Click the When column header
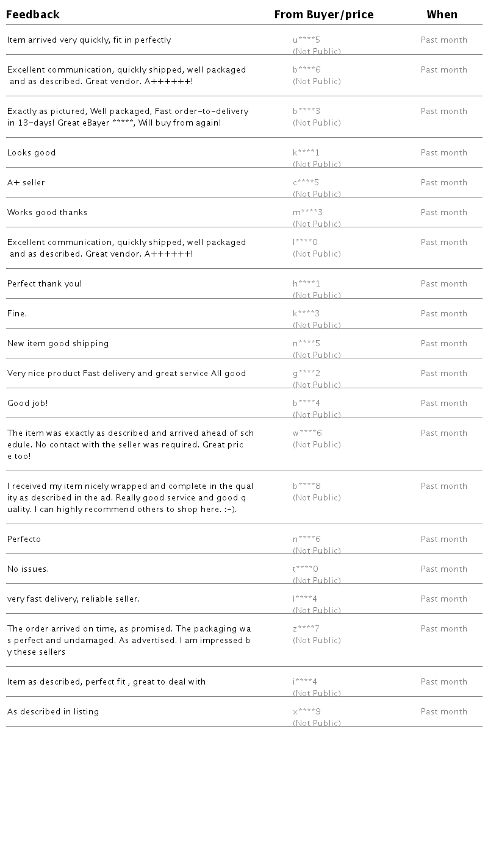Screen dimensions: 488x868 coord(442,15)
